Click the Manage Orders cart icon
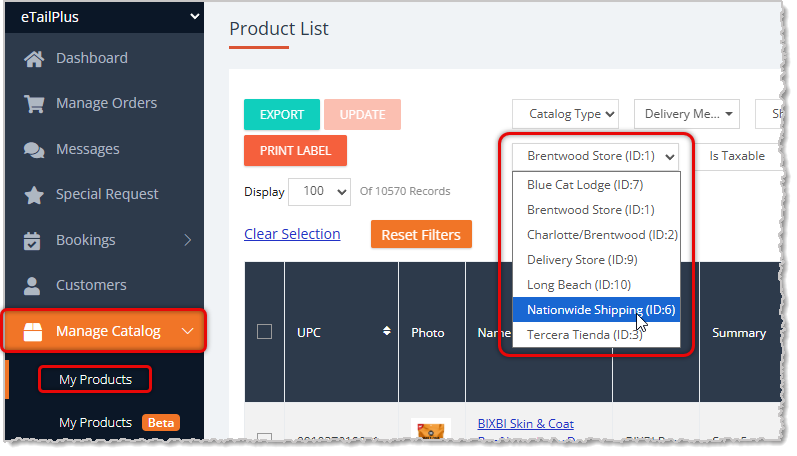 tap(34, 104)
